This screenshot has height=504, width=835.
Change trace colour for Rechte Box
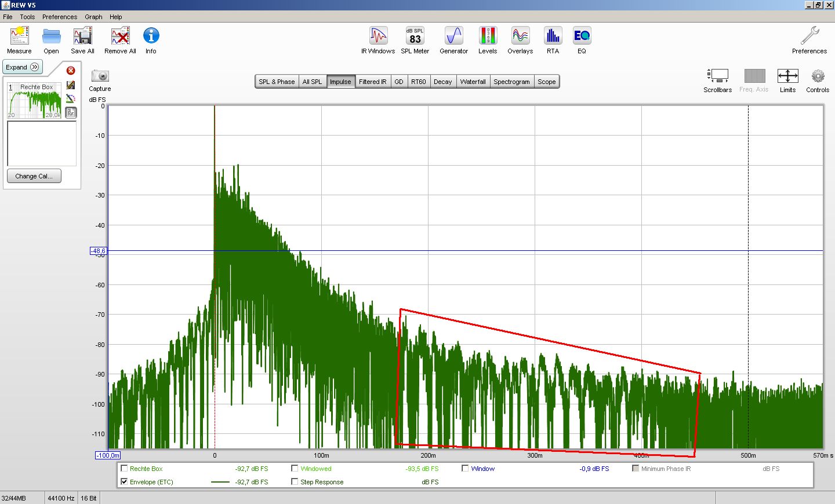pyautogui.click(x=71, y=98)
